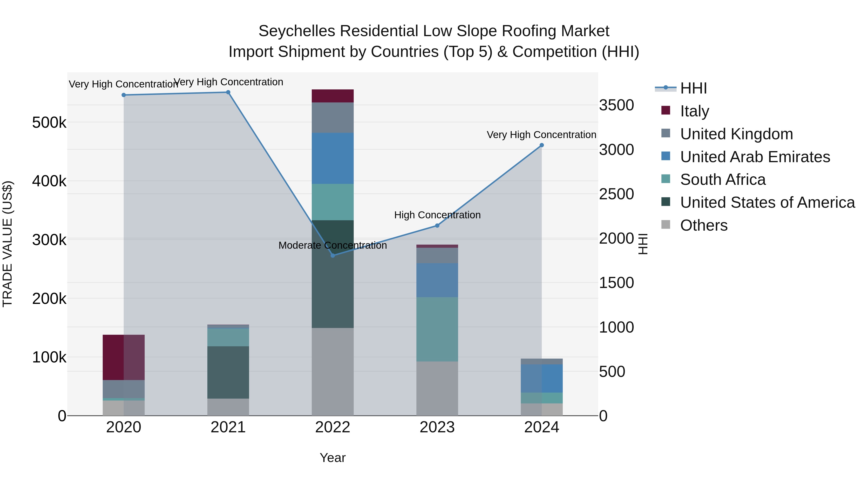Screen dimensions: 868x488
Task: Click the rotated HHI right axis title
Action: [643, 244]
